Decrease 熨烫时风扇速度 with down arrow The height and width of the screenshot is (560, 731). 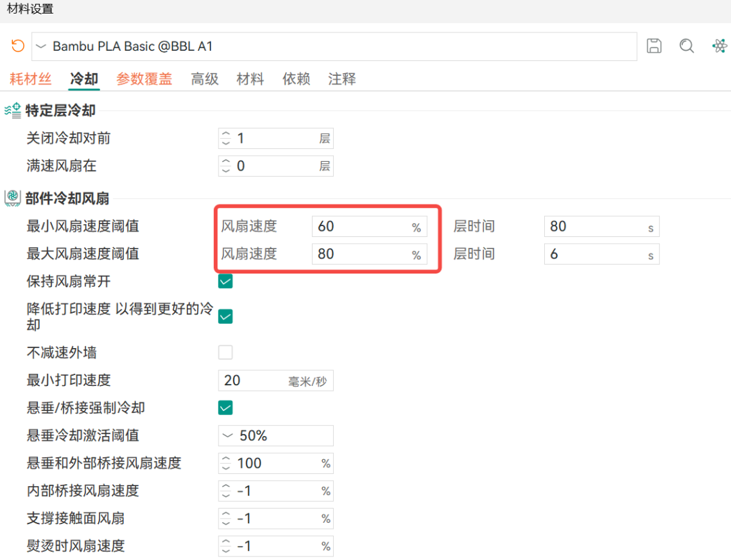pyautogui.click(x=226, y=551)
